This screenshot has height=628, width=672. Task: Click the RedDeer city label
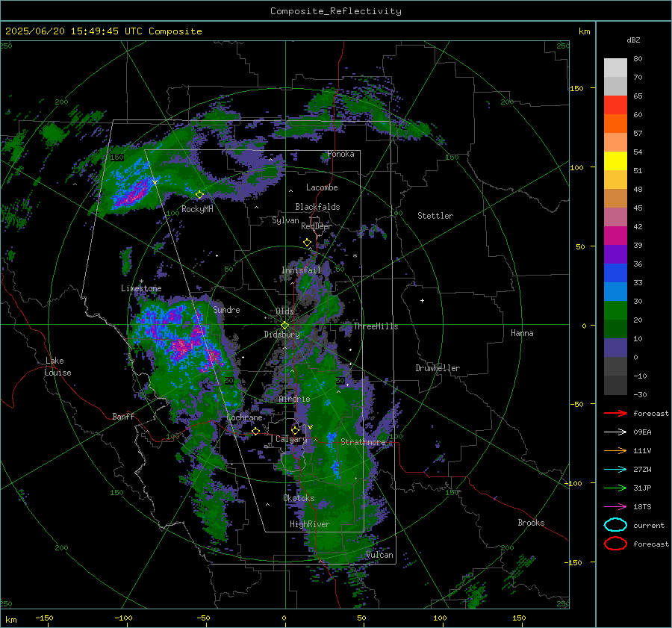pos(317,226)
